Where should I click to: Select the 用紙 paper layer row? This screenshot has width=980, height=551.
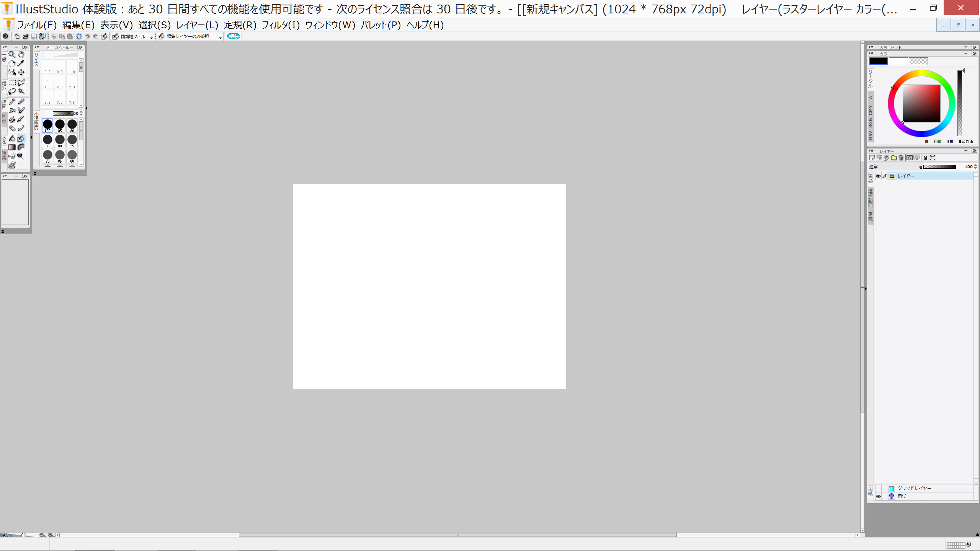pos(924,496)
